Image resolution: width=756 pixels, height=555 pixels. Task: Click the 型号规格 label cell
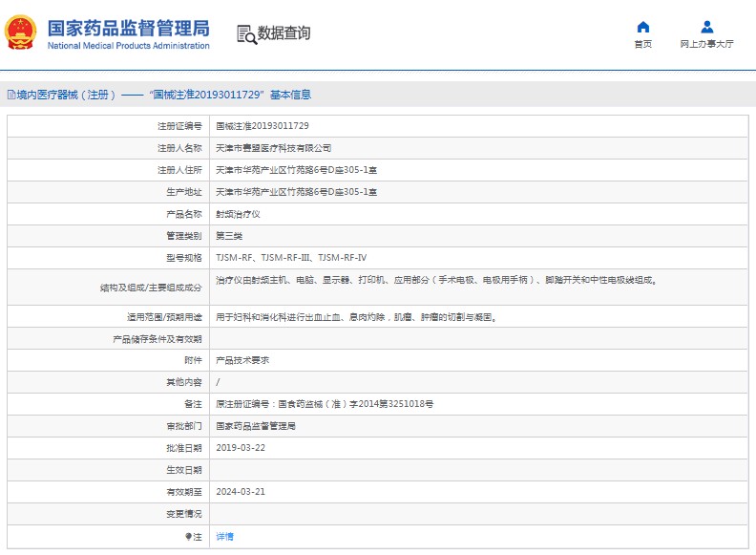pos(109,258)
